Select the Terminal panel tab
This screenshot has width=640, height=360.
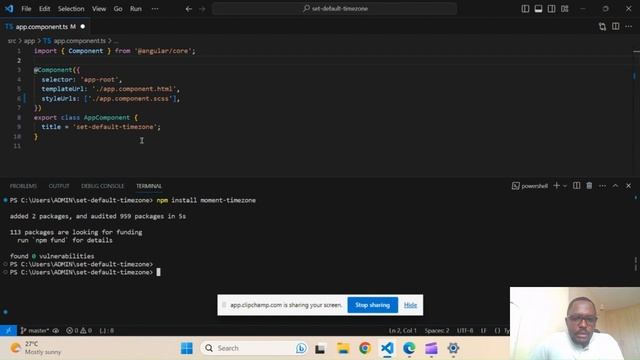click(149, 186)
